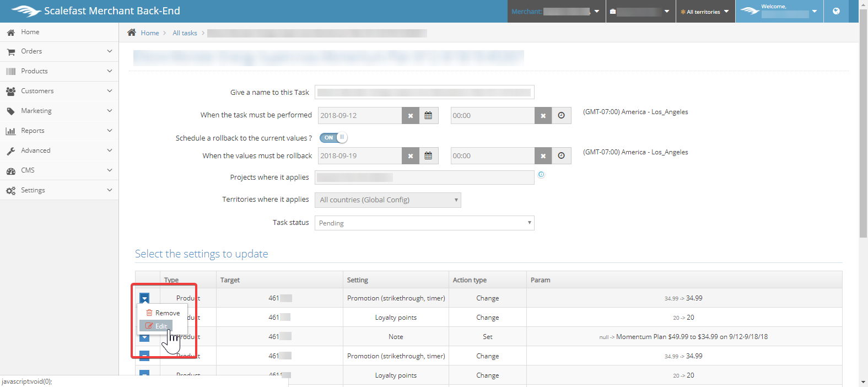Clear the task perform date 2018-09-12
Viewport: 868px width, 387px height.
[410, 116]
